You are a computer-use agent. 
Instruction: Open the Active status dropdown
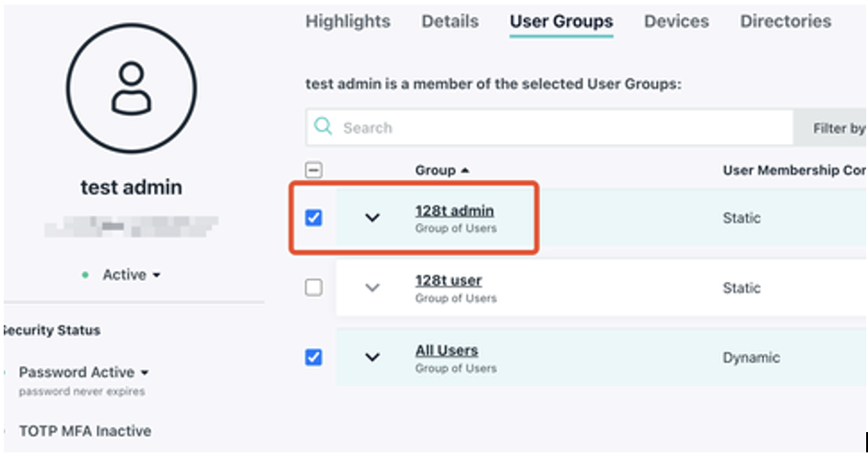point(130,275)
